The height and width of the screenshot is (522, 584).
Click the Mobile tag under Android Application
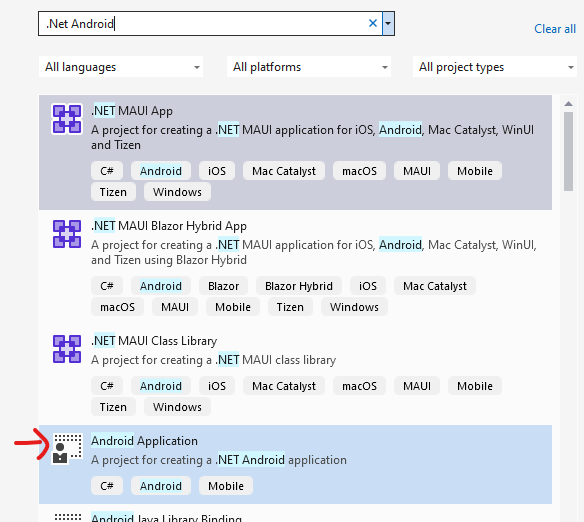(226, 486)
